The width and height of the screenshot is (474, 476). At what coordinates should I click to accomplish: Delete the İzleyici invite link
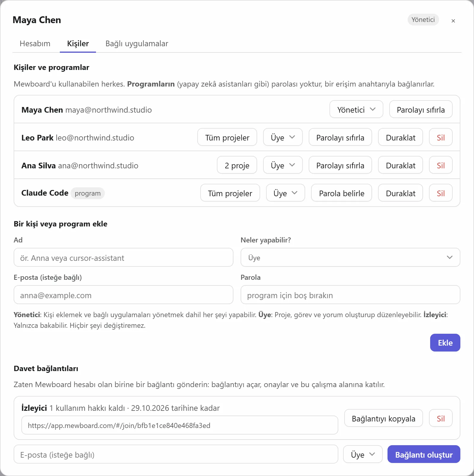[x=441, y=418]
